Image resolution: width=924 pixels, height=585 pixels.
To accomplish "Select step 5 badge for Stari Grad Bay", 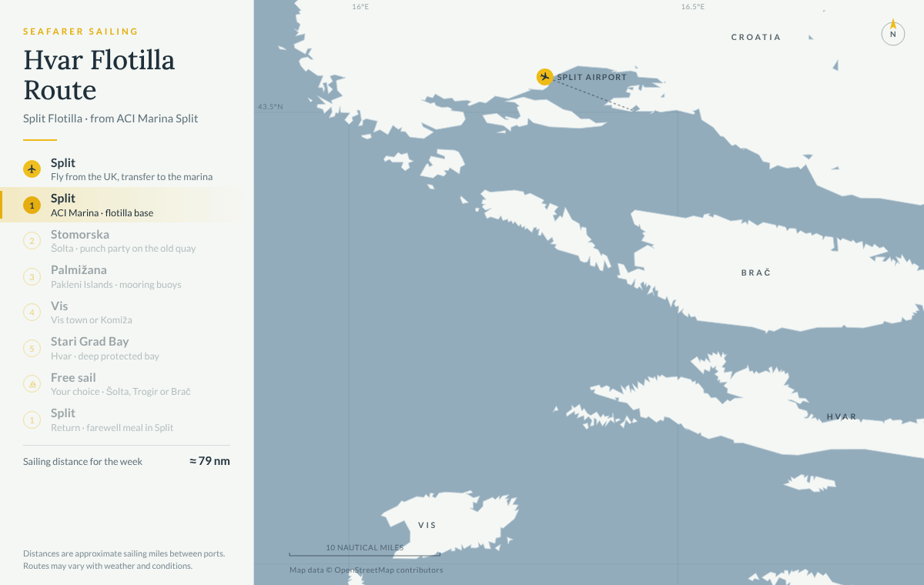I will [x=32, y=349].
